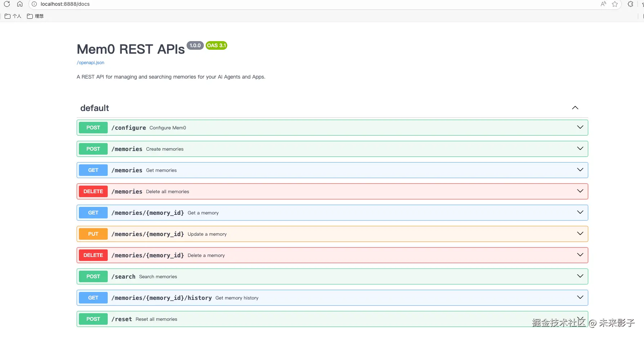644x337 pixels.
Task: Collapse the default section
Action: (x=575, y=108)
